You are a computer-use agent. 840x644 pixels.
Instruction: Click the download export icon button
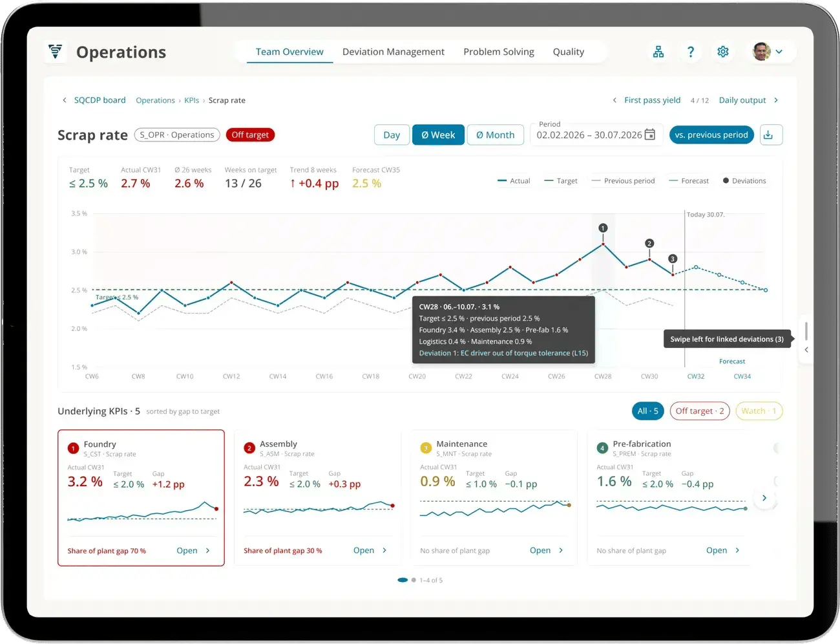pyautogui.click(x=771, y=134)
